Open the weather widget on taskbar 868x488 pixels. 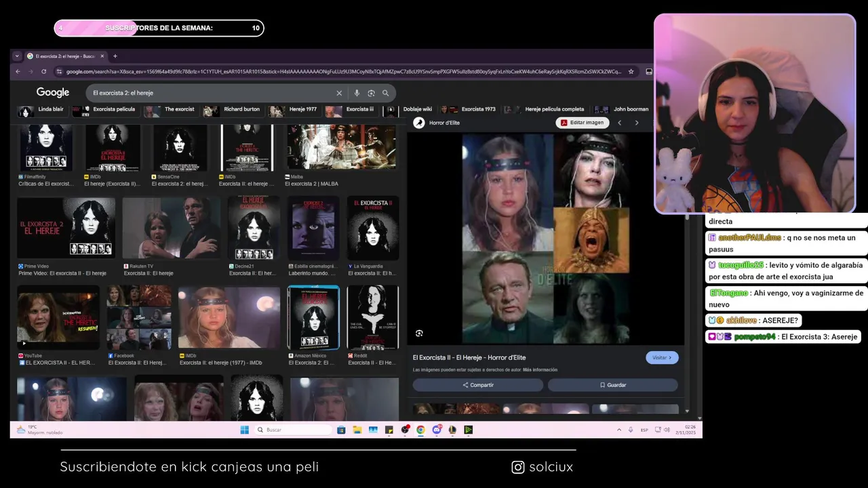pyautogui.click(x=39, y=430)
